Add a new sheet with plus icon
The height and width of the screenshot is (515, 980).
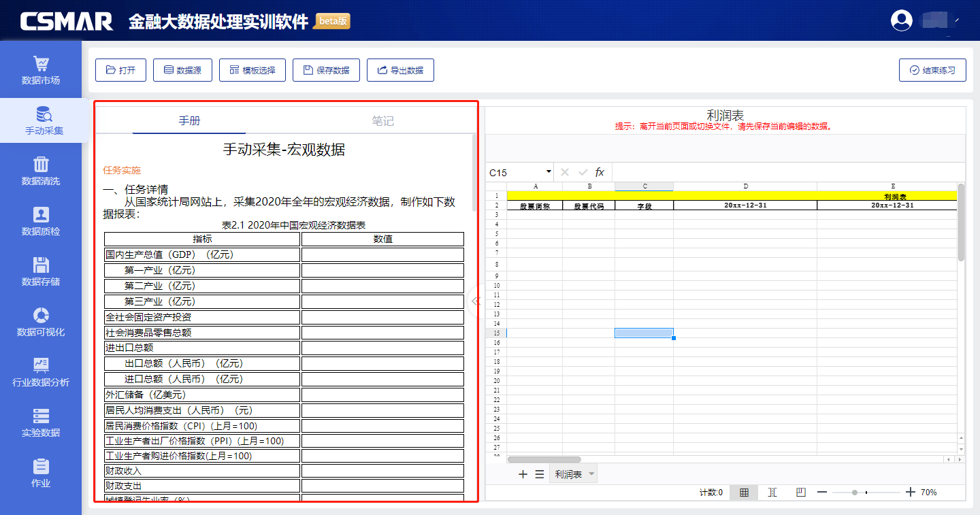pyautogui.click(x=523, y=474)
